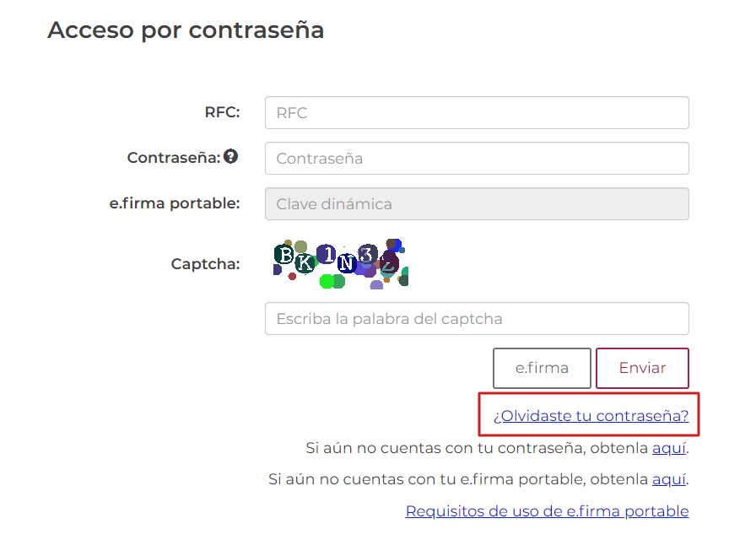Click the "Contraseña:" field label
The image size is (756, 540).
pyautogui.click(x=173, y=158)
